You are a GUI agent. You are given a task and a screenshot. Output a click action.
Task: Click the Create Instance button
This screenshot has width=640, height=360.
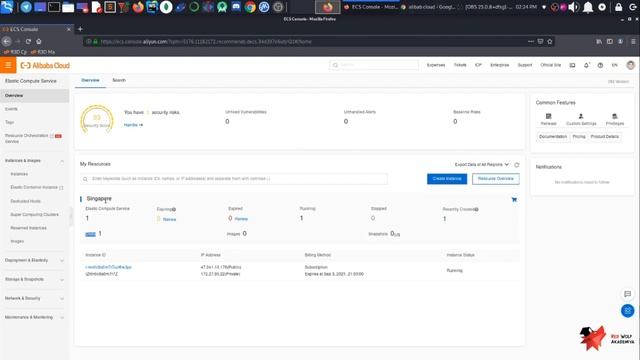[x=447, y=179]
